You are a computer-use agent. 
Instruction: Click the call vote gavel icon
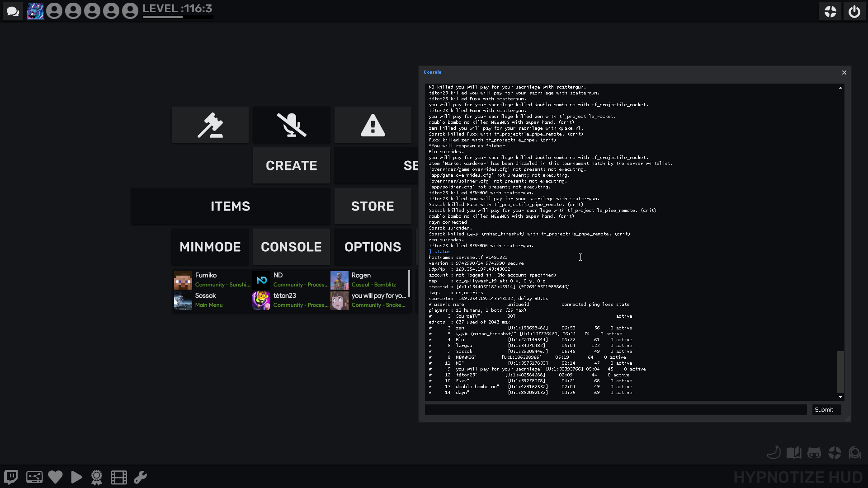click(210, 125)
